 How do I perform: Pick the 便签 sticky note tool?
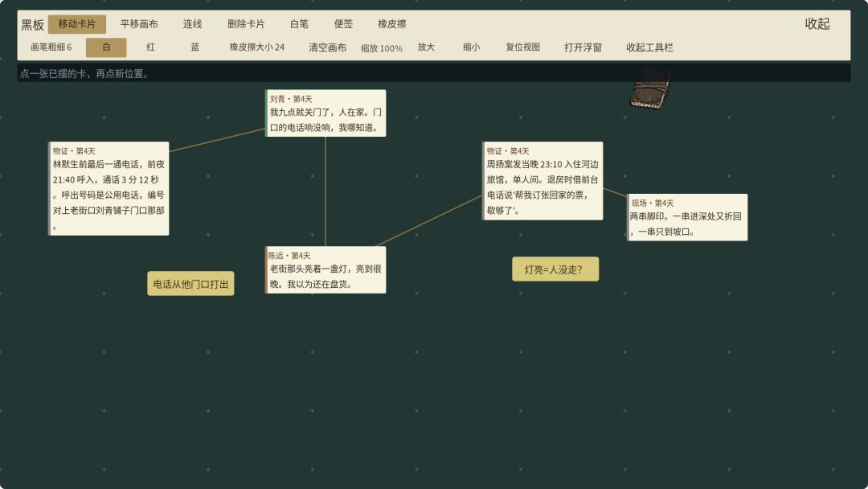343,24
